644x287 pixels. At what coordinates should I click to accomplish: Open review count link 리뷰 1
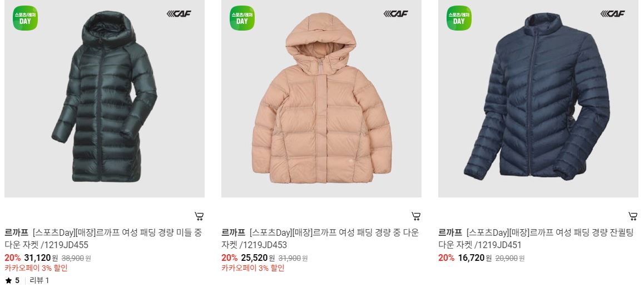[39, 281]
